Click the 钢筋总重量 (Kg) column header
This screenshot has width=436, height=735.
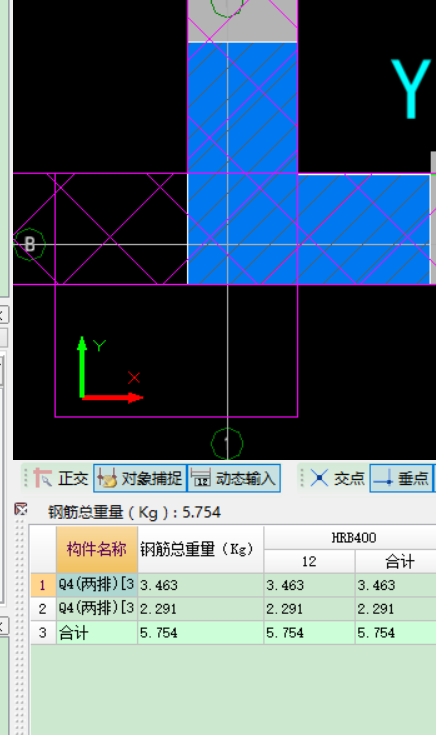[201, 549]
